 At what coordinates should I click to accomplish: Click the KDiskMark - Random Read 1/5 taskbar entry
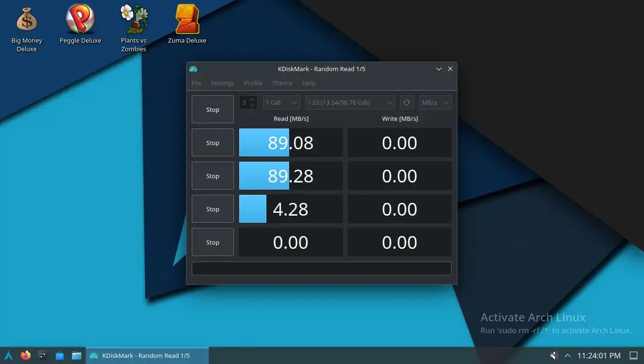tap(147, 355)
